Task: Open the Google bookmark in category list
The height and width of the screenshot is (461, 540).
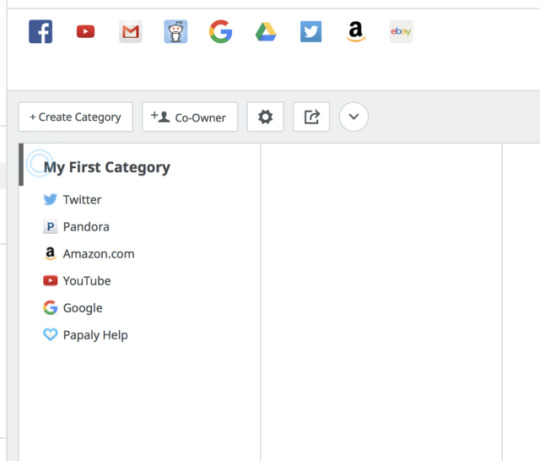Action: [83, 308]
